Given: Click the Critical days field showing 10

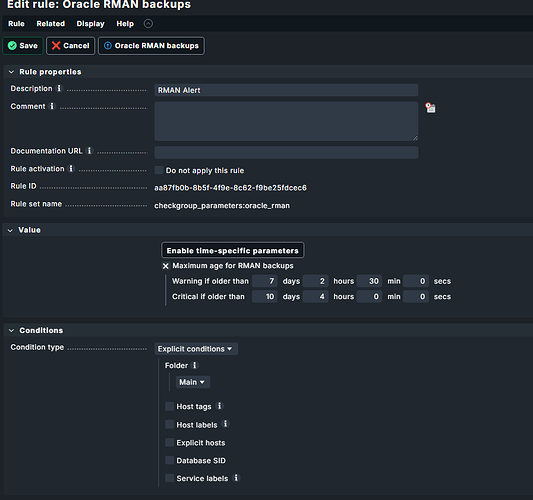Looking at the screenshot, I should click(x=264, y=296).
